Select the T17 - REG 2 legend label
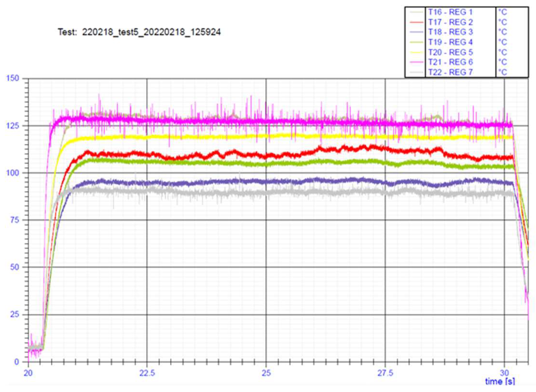 (450, 22)
